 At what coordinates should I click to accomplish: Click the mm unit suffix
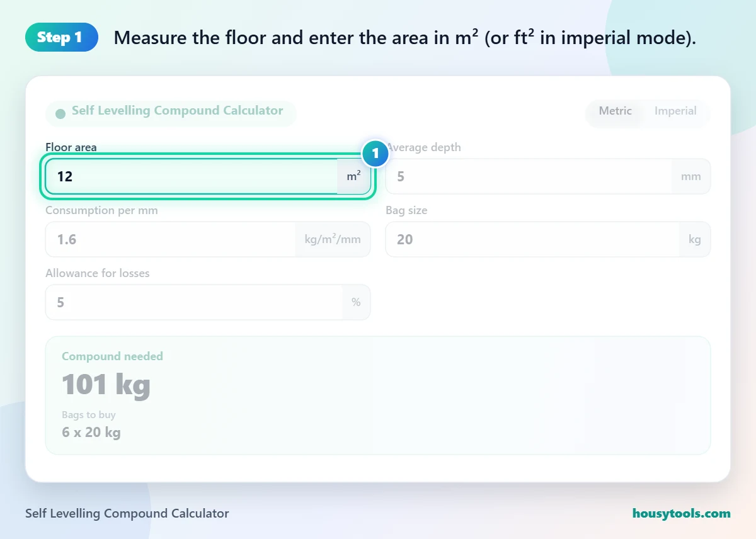point(691,176)
